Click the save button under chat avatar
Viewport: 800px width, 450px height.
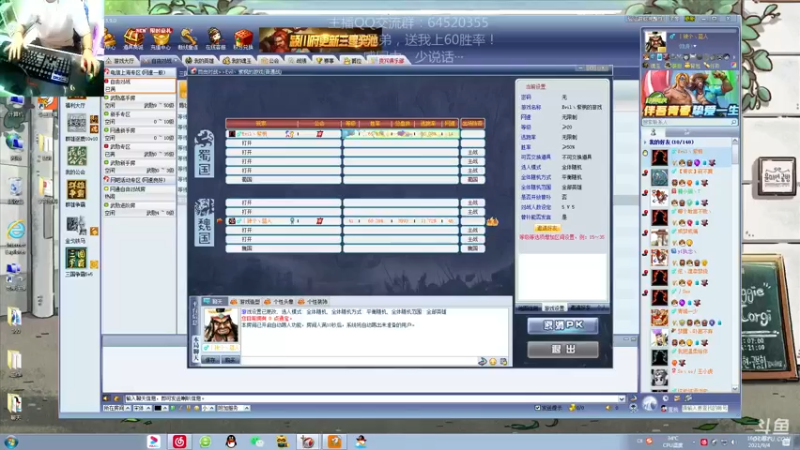click(211, 360)
